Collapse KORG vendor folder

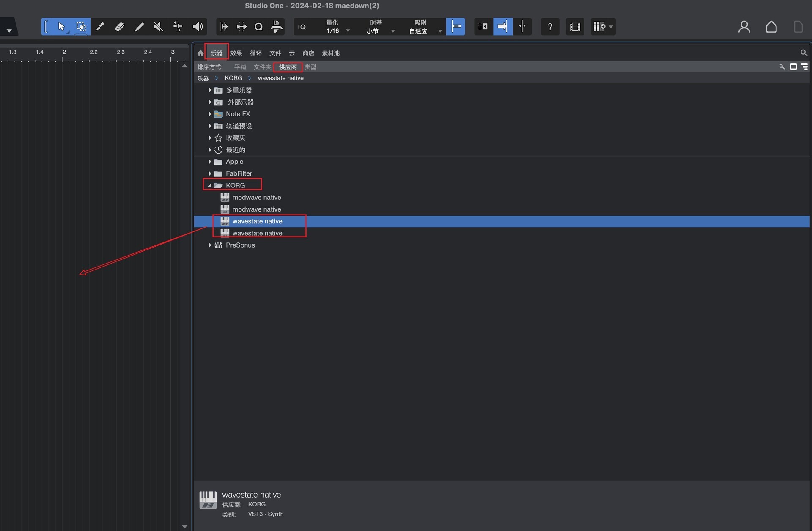[x=210, y=185]
